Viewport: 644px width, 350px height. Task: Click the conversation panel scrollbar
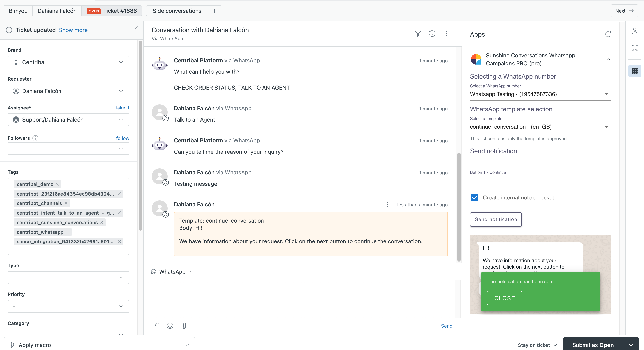click(x=459, y=207)
